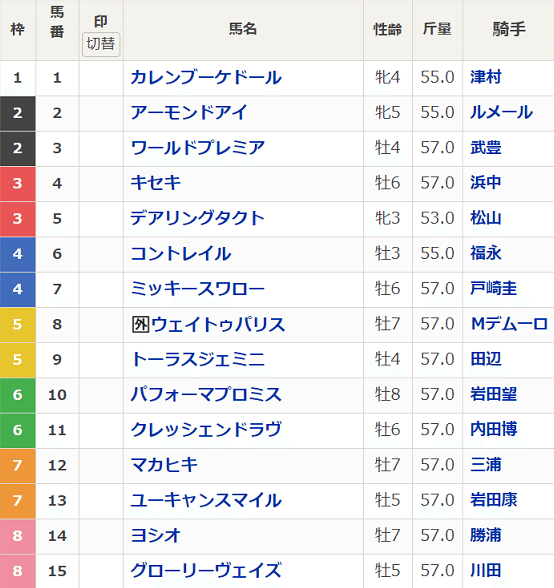Screen dimensions: 554x588
Task: Open horse カレンブーケドール page
Action: pyautogui.click(x=206, y=78)
